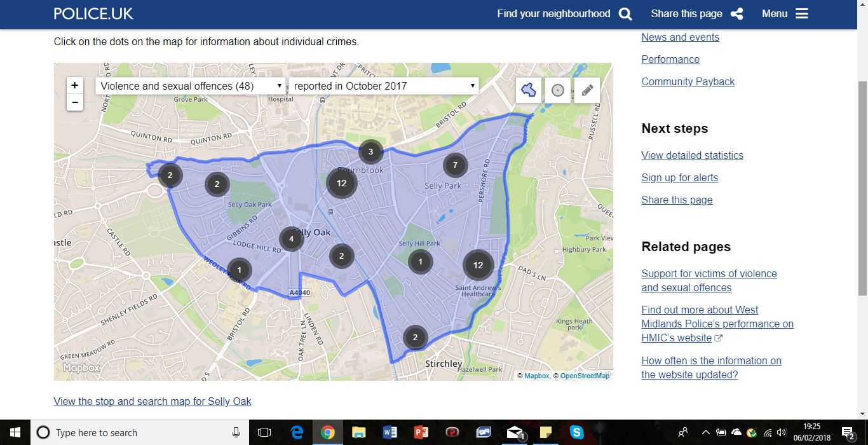Open the Windows Start menu
The image size is (868, 445).
coord(15,432)
